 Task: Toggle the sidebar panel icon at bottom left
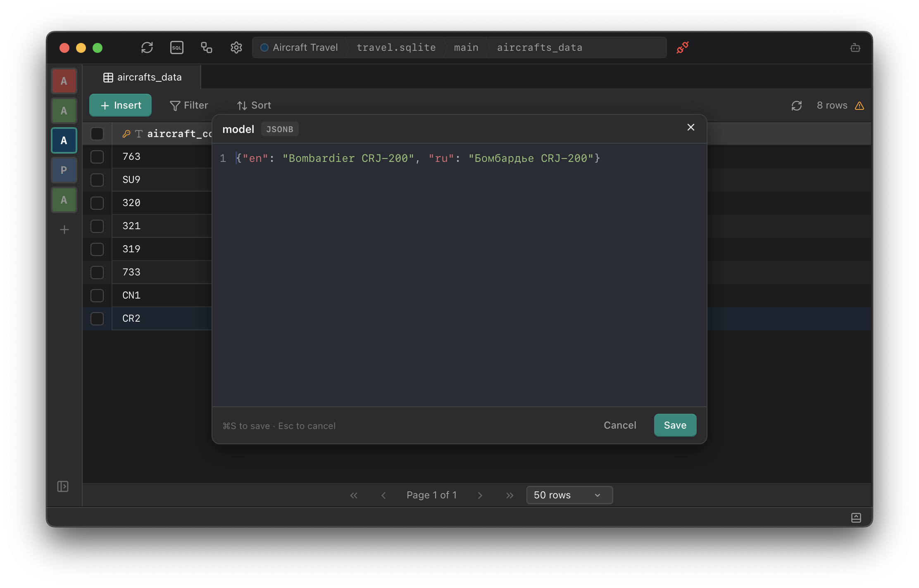coord(63,486)
